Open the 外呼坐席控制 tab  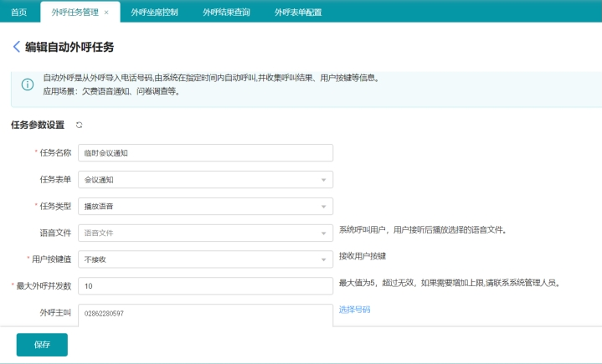tap(156, 12)
